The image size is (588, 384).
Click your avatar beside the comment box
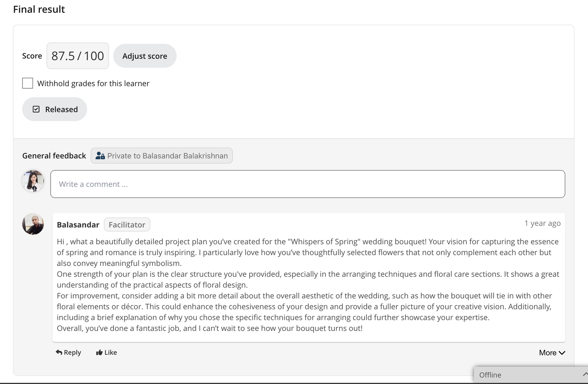(33, 181)
